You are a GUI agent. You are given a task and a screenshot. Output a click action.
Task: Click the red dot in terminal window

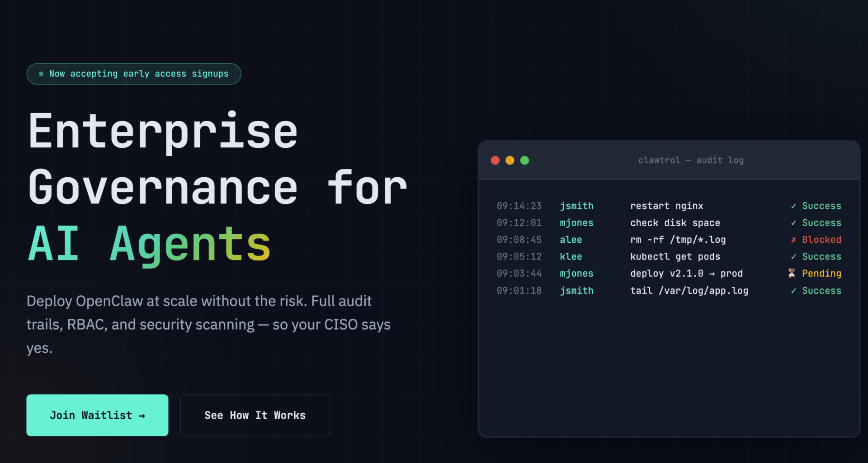(495, 161)
